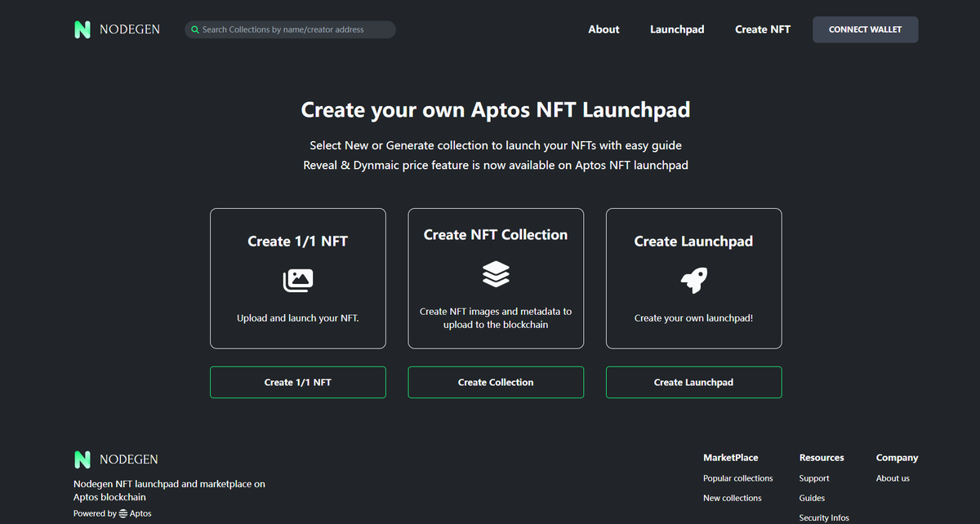Click the Aptos logo icon in footer
This screenshot has width=980, height=524.
point(123,513)
